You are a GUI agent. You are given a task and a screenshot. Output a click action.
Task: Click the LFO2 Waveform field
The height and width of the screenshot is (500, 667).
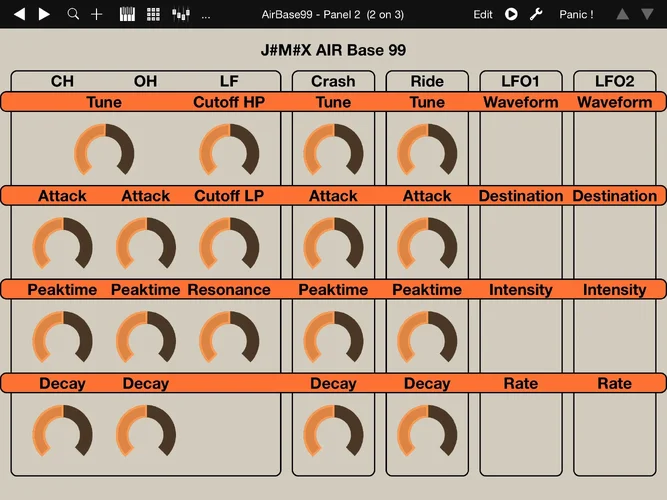(x=615, y=149)
